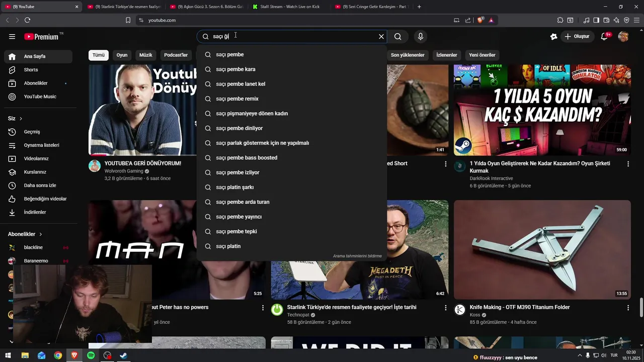Select suggestion "saçı pembe tepki"

pos(292,231)
